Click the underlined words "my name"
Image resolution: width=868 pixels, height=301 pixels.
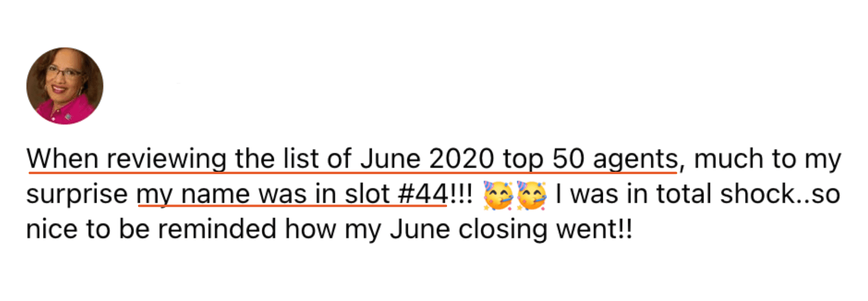193,195
